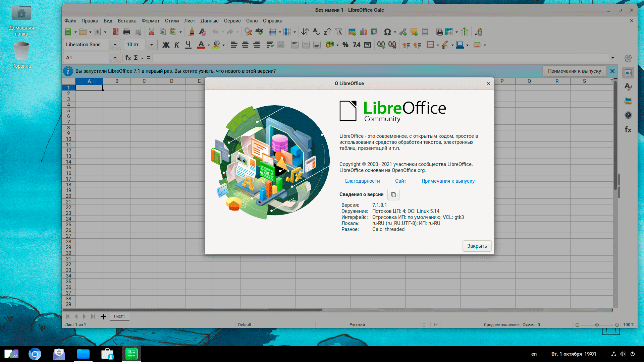Toggle text alignment center icon
The image size is (644, 362).
point(245,44)
